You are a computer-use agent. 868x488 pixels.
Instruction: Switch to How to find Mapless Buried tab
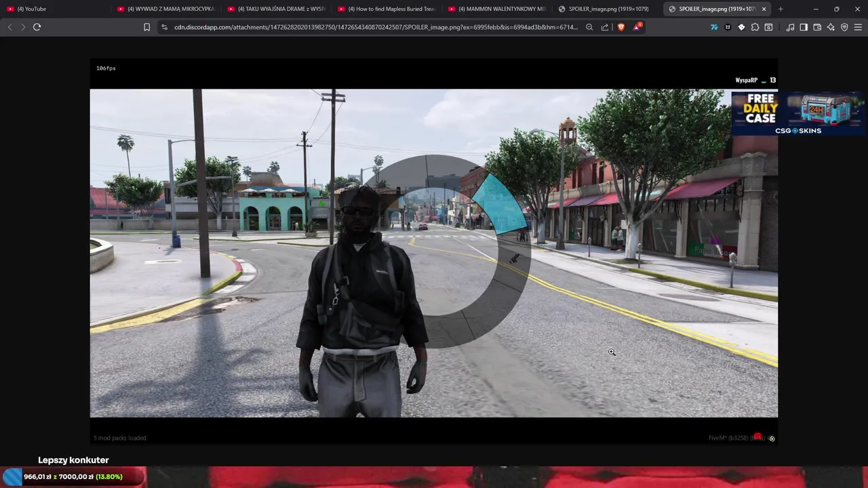tap(387, 9)
